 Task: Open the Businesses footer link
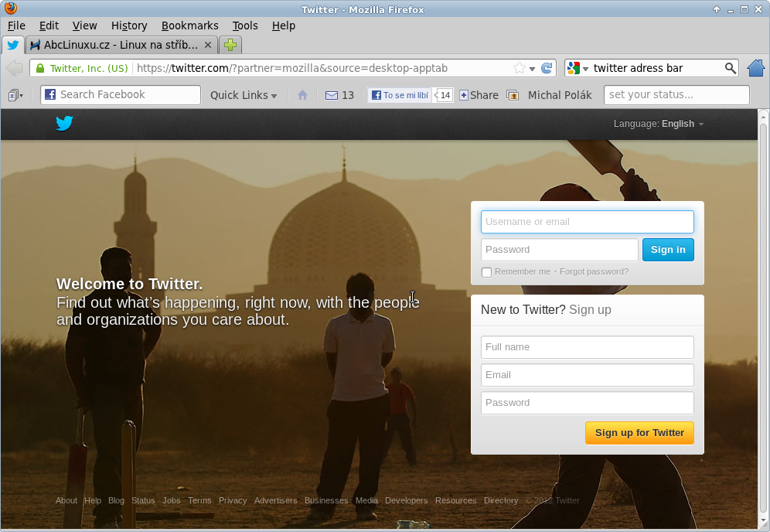point(326,500)
